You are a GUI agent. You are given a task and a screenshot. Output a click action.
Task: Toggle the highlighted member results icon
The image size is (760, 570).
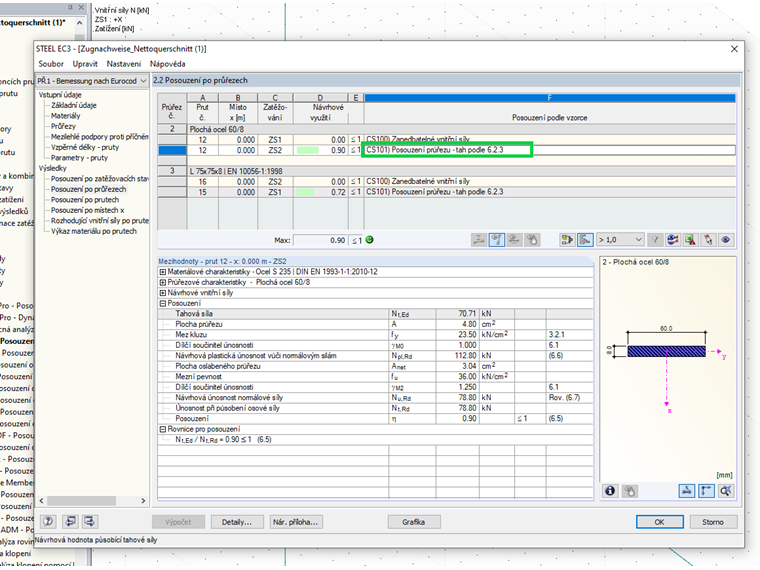coord(497,240)
